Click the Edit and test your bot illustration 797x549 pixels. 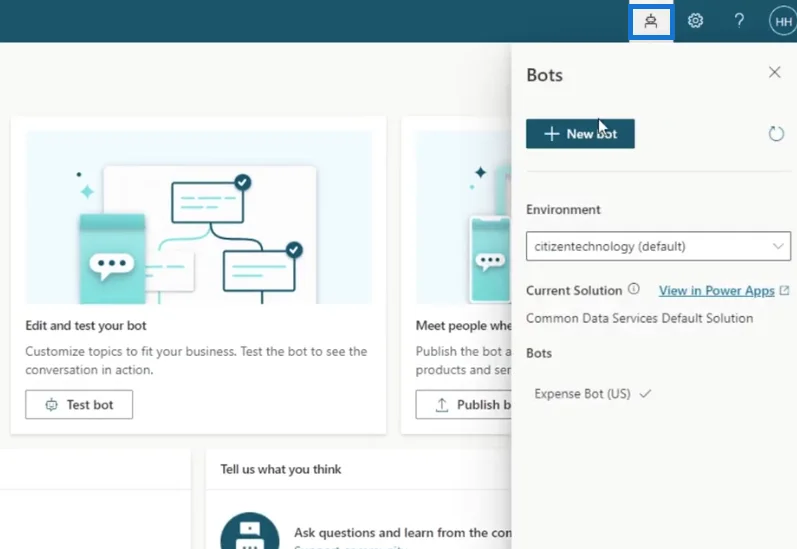199,218
